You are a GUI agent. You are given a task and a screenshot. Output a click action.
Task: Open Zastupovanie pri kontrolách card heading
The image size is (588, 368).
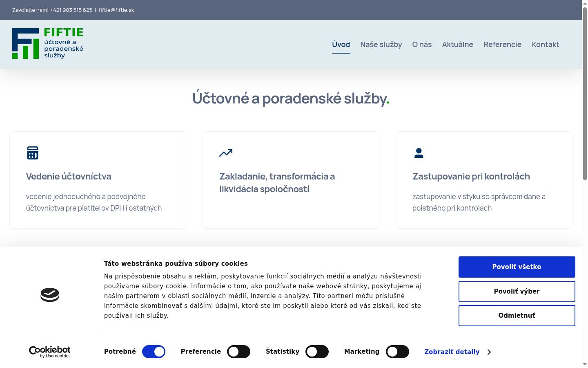click(x=471, y=177)
